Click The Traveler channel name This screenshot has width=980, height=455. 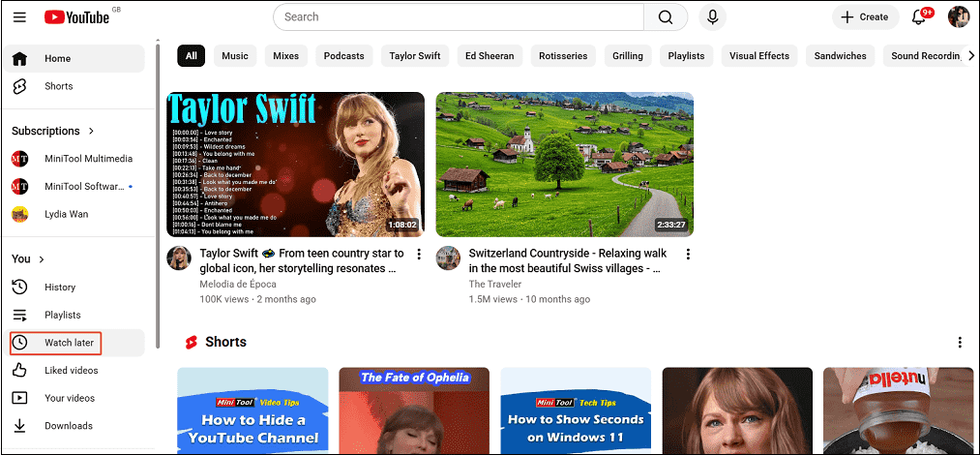[x=495, y=285]
